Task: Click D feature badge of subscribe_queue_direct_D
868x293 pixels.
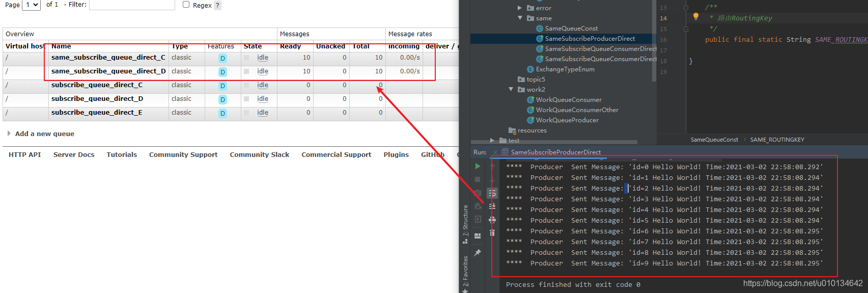Action: click(222, 99)
